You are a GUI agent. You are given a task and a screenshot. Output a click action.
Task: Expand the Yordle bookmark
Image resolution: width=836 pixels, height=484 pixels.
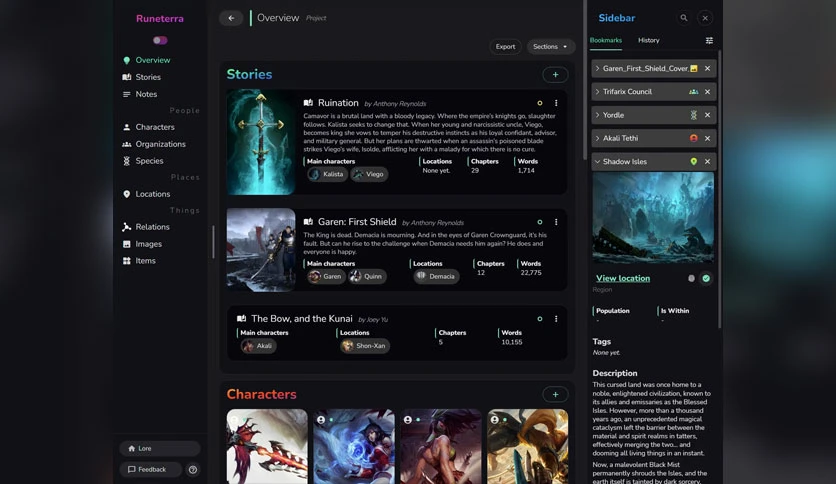[597, 115]
